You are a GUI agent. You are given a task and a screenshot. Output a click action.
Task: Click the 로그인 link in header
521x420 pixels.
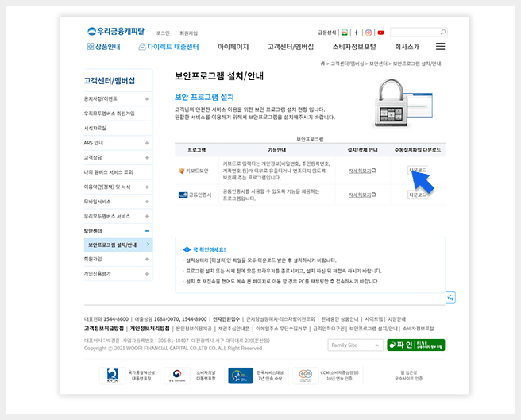point(163,33)
